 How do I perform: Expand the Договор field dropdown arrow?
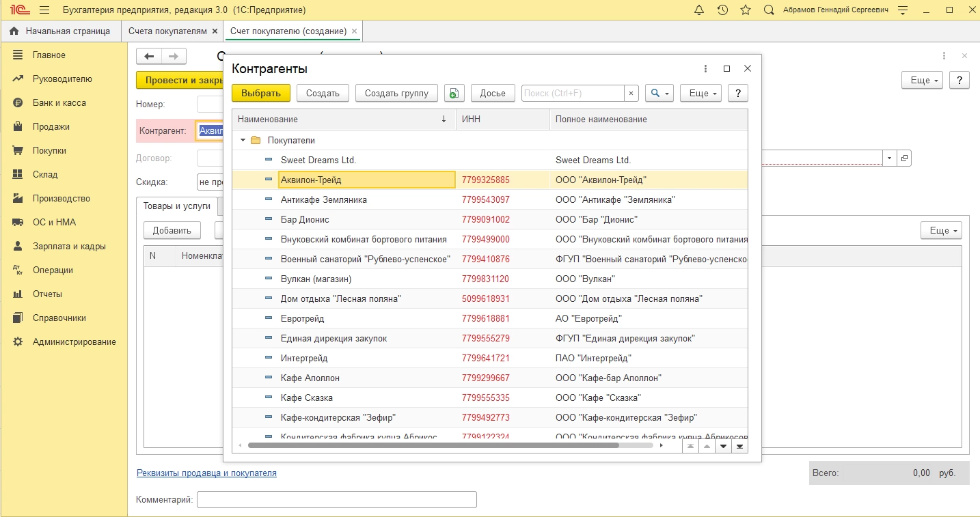point(889,158)
